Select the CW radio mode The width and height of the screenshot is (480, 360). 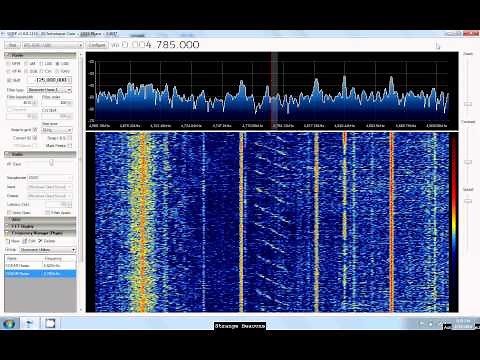(46, 71)
